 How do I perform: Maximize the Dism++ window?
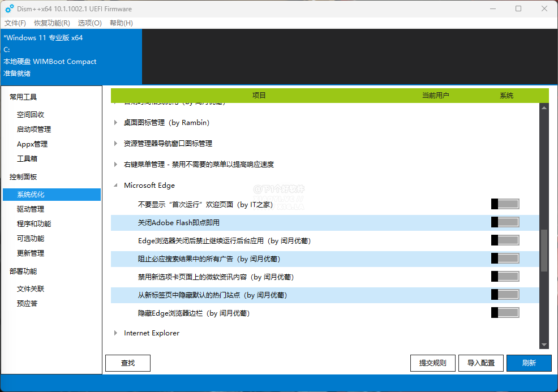[x=518, y=8]
